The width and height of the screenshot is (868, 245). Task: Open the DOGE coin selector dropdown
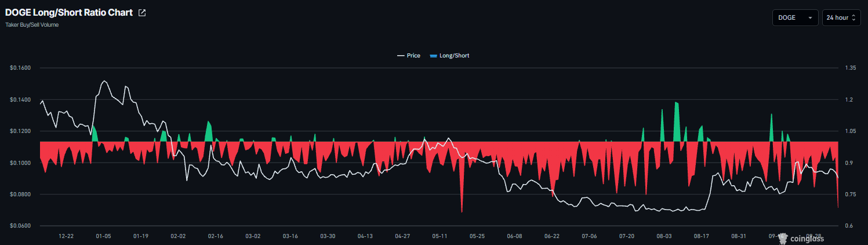tap(795, 18)
